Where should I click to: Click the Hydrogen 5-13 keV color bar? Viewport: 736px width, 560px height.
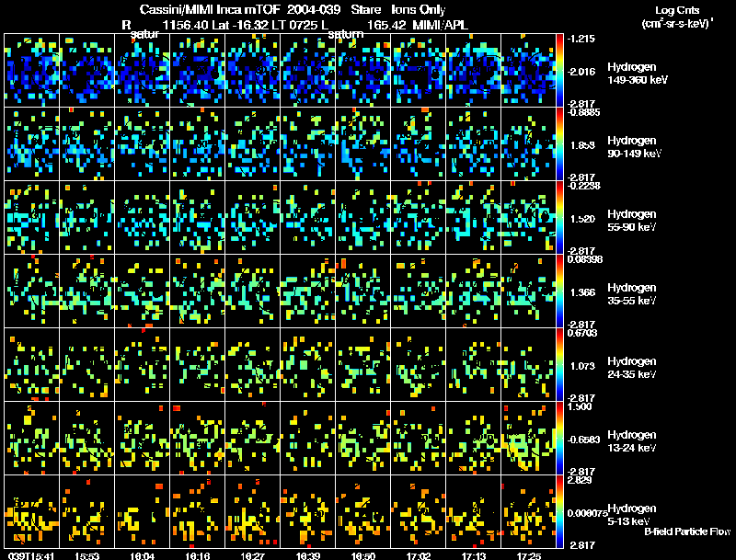[x=559, y=511]
